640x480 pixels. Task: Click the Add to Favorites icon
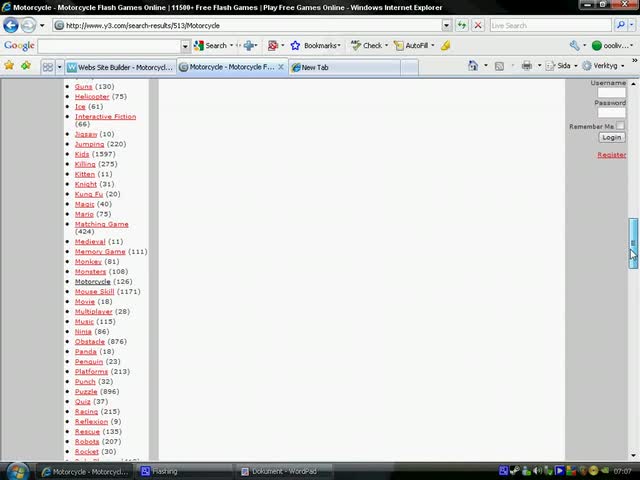[26, 65]
